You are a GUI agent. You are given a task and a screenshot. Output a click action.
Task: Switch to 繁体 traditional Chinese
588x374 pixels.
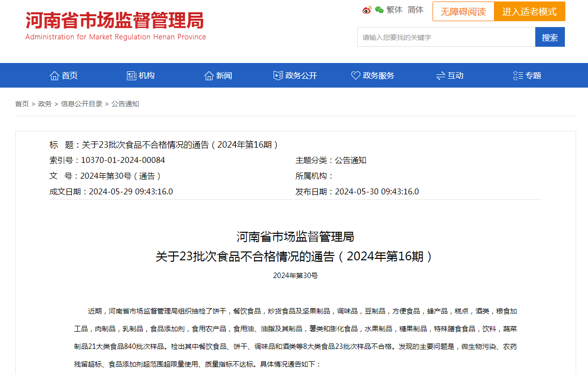(395, 9)
